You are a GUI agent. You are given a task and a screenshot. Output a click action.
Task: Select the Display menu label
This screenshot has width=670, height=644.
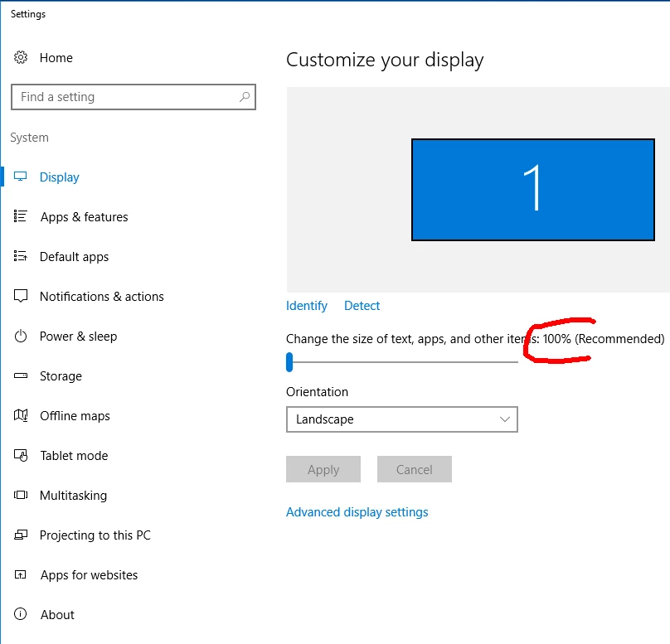pos(60,177)
